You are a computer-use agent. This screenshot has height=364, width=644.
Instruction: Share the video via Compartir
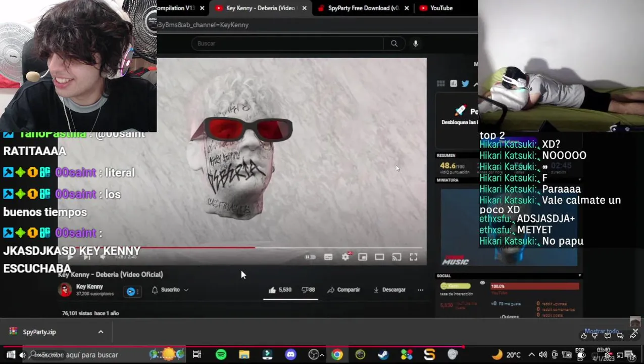343,290
